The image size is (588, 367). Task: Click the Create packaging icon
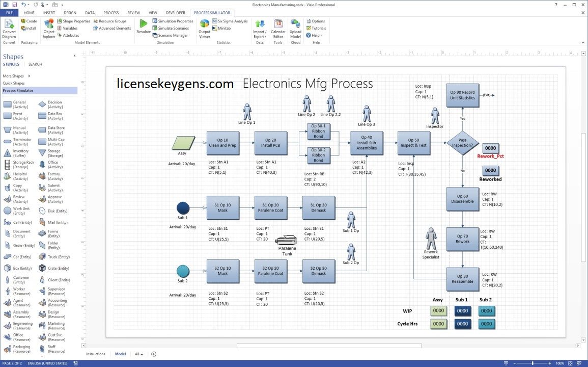pos(29,21)
